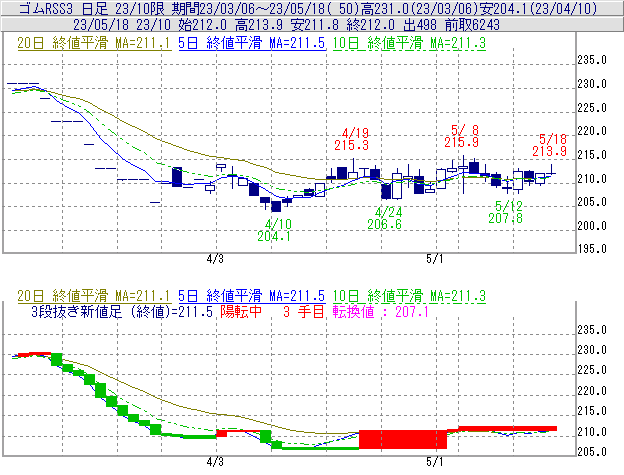Click the 205.0 price label on the upper axis

[592, 202]
